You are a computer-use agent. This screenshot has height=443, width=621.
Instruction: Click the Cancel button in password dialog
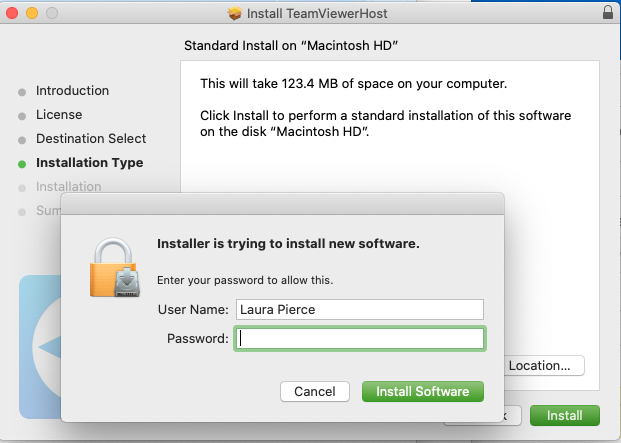pyautogui.click(x=315, y=392)
